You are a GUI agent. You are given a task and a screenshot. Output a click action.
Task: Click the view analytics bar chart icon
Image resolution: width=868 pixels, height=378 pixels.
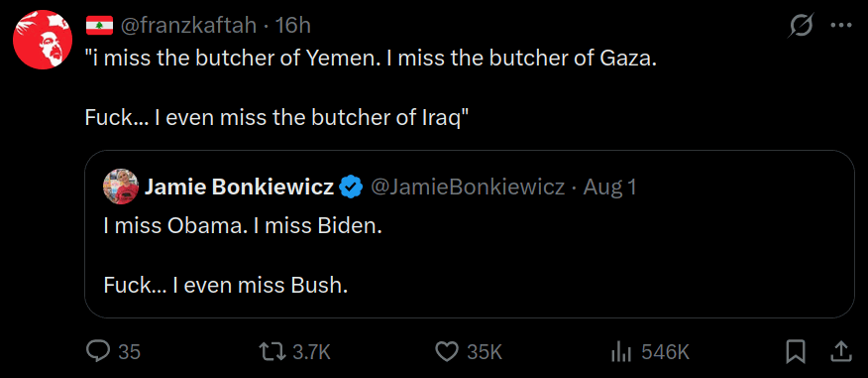623,351
